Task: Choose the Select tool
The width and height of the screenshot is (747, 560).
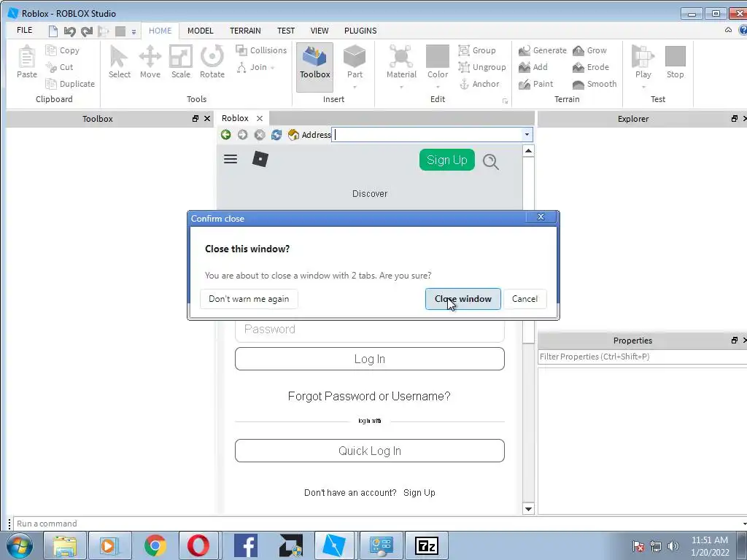Action: tap(119, 62)
